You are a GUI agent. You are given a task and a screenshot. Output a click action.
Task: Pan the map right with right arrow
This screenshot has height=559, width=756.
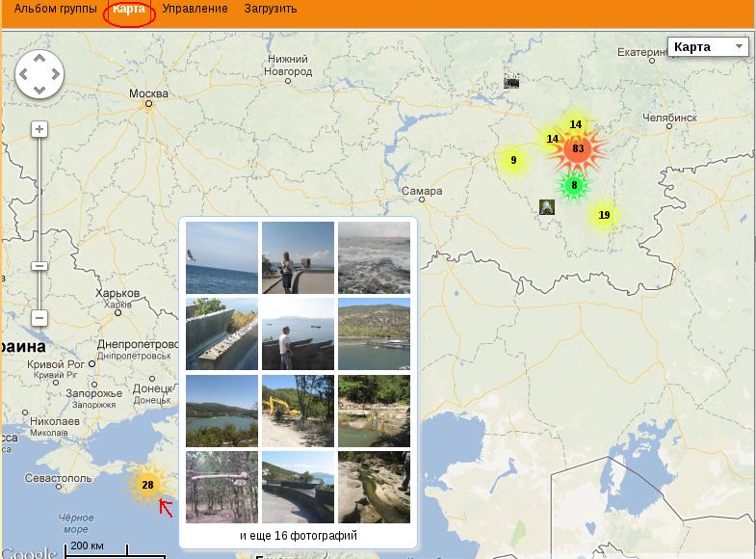pyautogui.click(x=55, y=74)
